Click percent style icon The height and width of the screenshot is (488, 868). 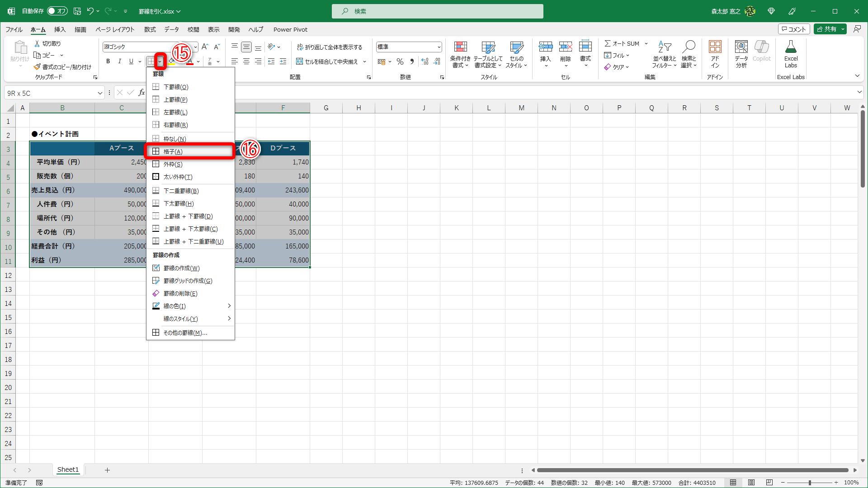tap(400, 61)
